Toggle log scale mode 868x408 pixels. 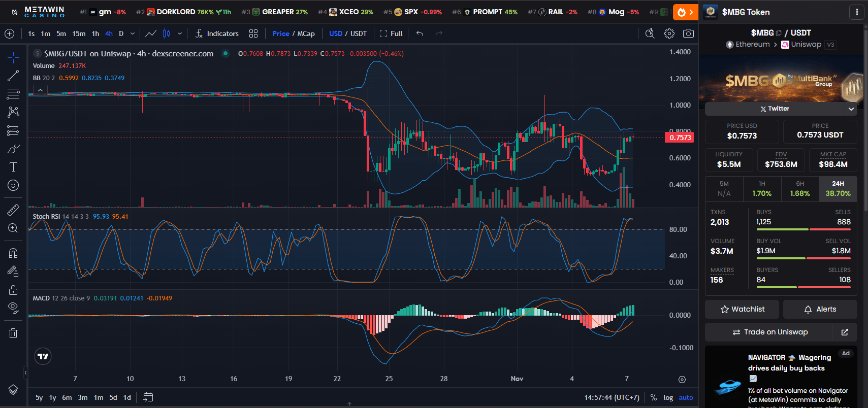[x=668, y=397]
